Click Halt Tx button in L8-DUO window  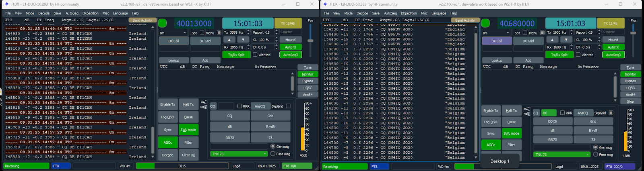click(511, 110)
